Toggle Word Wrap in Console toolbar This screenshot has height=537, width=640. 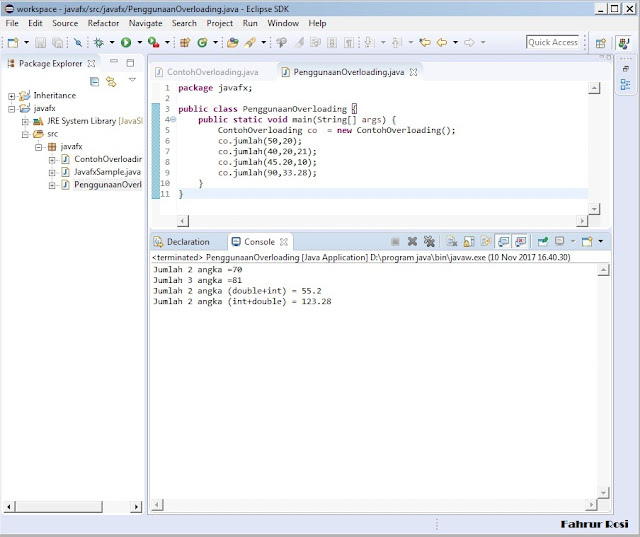[x=486, y=242]
